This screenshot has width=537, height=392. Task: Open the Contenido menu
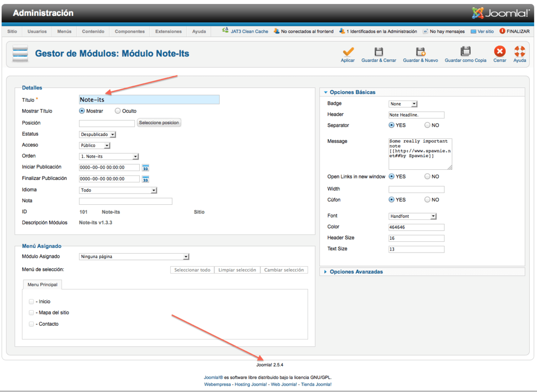click(93, 31)
